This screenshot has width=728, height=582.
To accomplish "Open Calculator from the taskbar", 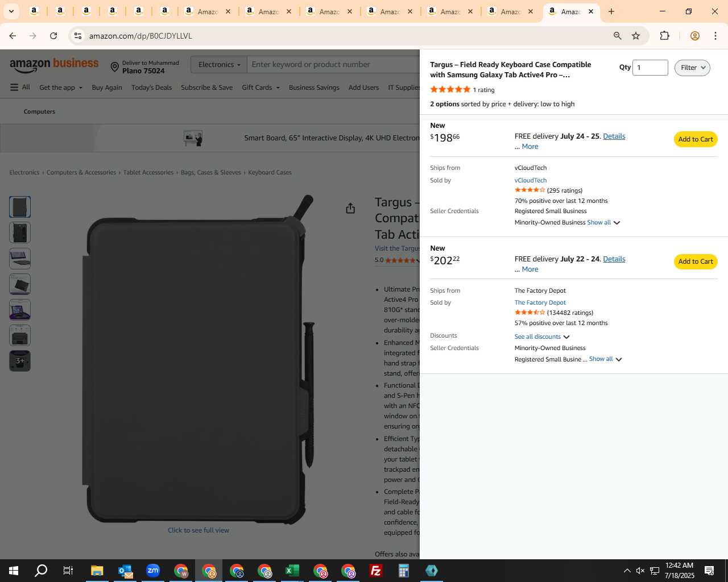I will pos(404,571).
